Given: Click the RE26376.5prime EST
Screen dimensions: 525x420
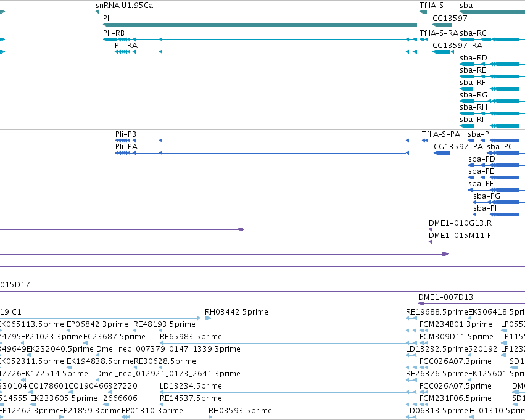Looking at the screenshot, I should click(411, 380).
